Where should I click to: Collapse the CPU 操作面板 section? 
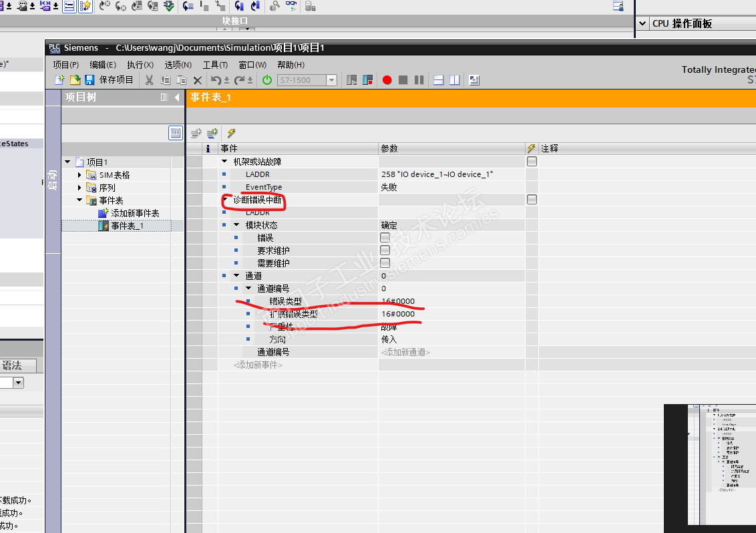642,23
